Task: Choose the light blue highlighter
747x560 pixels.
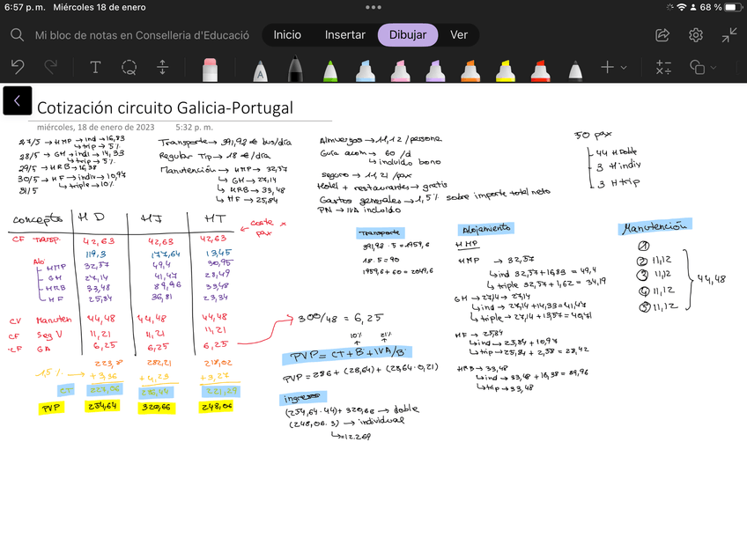Action: 366,70
